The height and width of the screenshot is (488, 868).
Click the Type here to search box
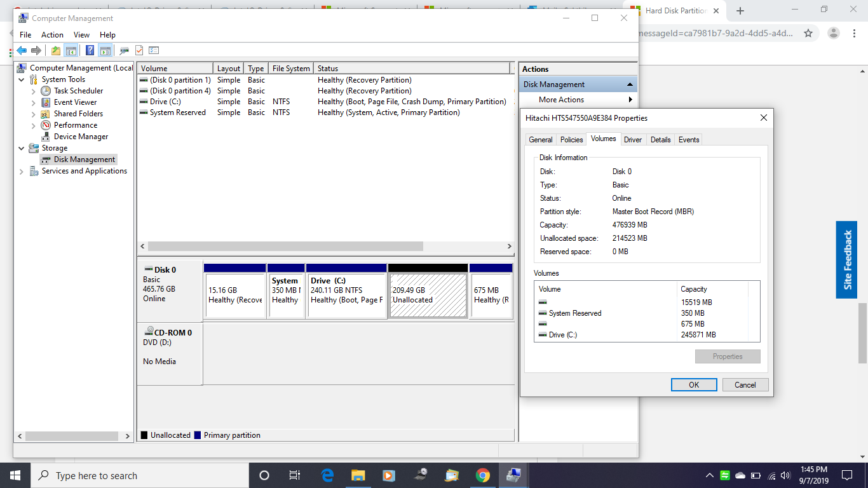click(140, 475)
